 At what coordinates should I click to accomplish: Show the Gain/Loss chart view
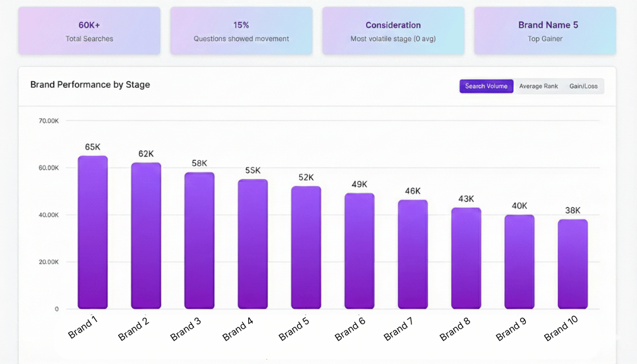pyautogui.click(x=583, y=87)
